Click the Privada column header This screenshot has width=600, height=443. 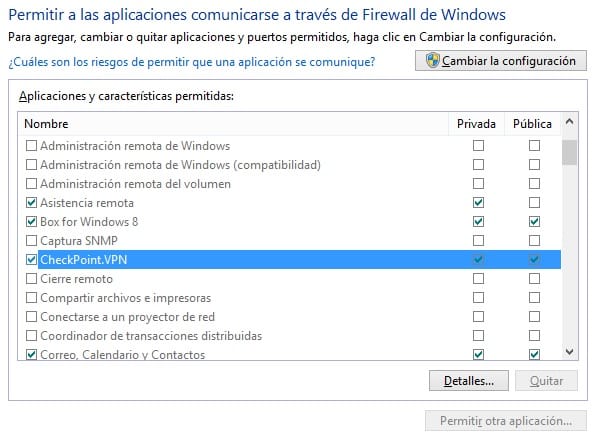(476, 124)
